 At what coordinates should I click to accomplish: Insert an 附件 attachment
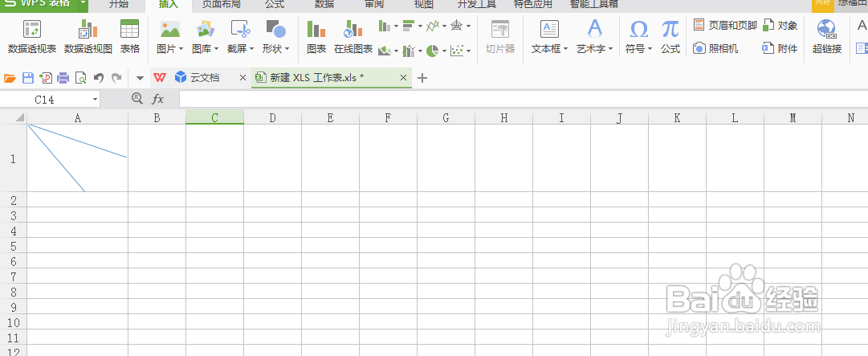point(780,49)
